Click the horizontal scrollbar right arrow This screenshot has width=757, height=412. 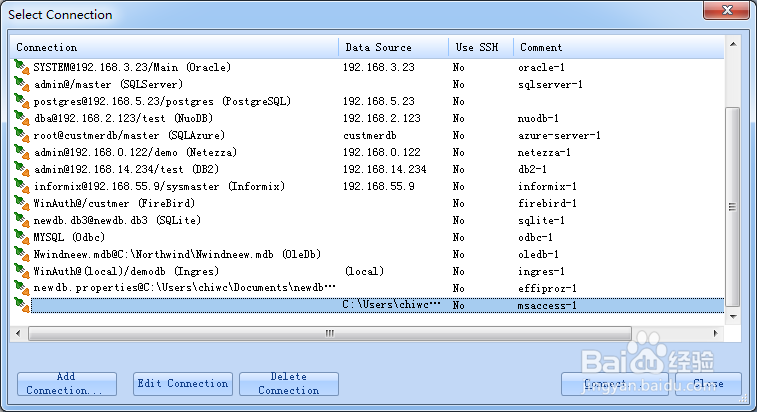point(715,333)
